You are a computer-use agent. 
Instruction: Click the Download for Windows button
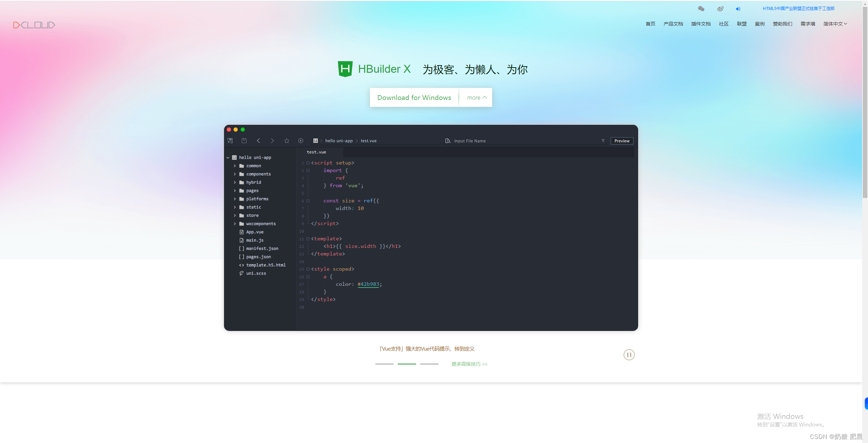[x=414, y=98]
